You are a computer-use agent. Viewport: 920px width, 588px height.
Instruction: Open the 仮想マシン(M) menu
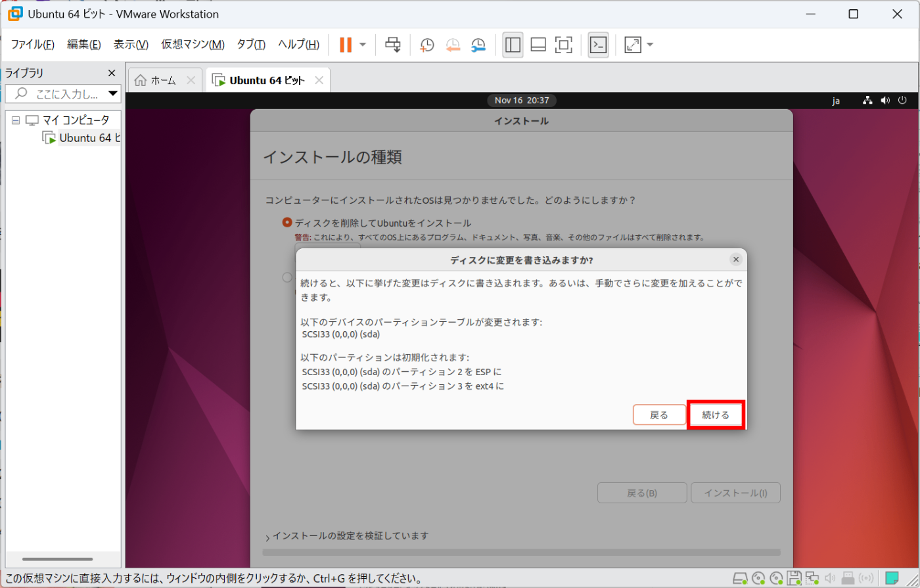pyautogui.click(x=193, y=45)
